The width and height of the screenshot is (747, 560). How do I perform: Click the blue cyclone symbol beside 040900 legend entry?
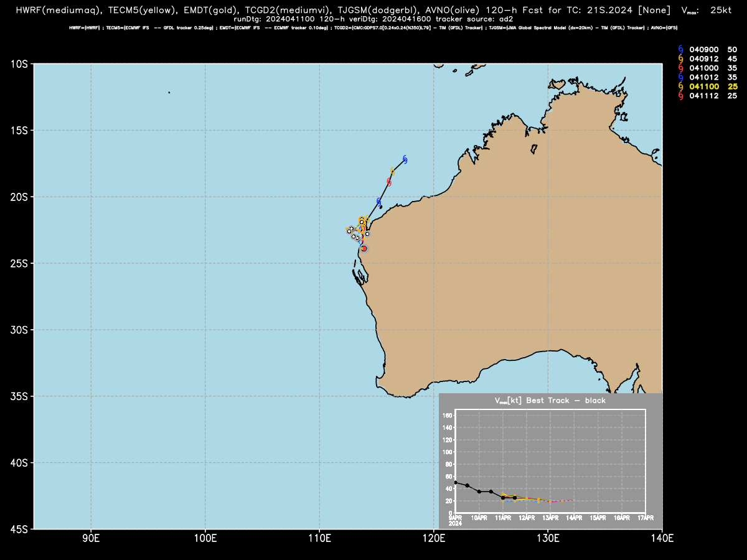pos(680,49)
